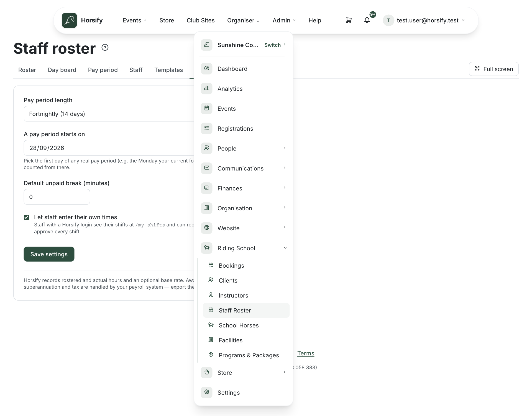The width and height of the screenshot is (532, 416).
Task: Click the Full screen button
Action: coord(493,69)
